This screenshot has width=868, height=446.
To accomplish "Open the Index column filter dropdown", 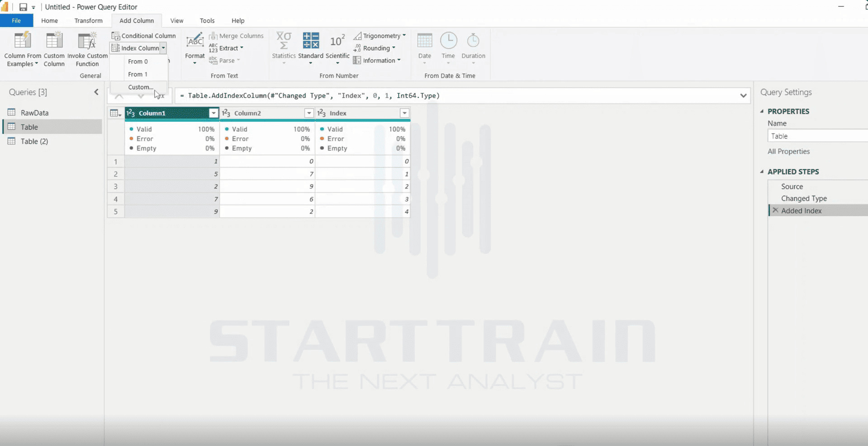I will [404, 113].
